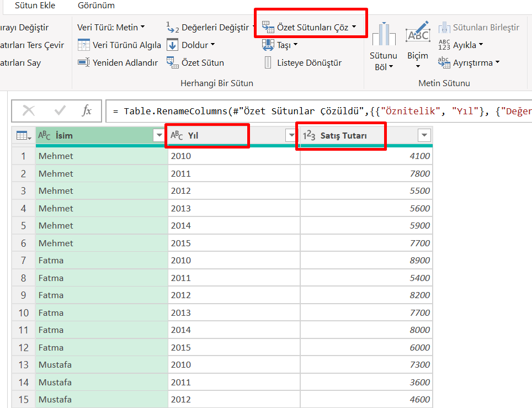Open the table menu icon at grid corner

(24, 136)
